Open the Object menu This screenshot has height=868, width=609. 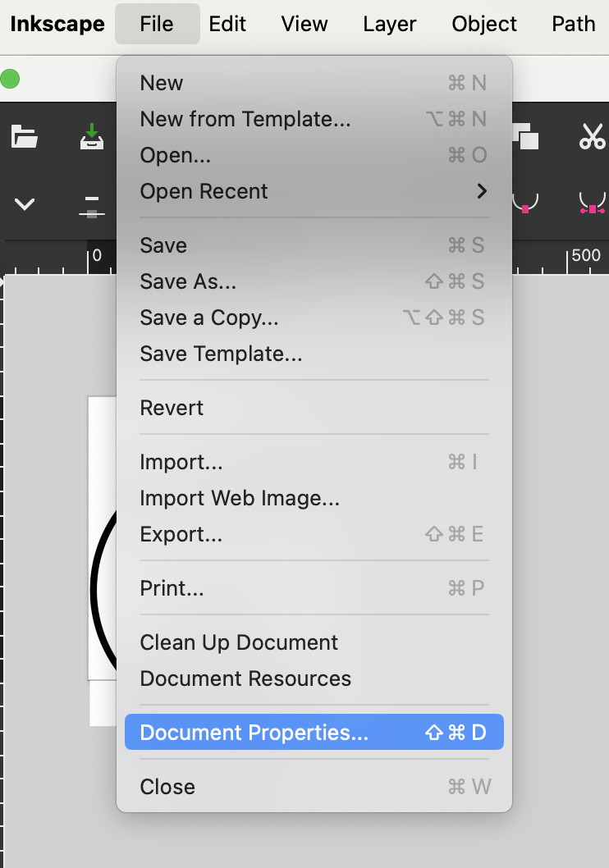484,24
